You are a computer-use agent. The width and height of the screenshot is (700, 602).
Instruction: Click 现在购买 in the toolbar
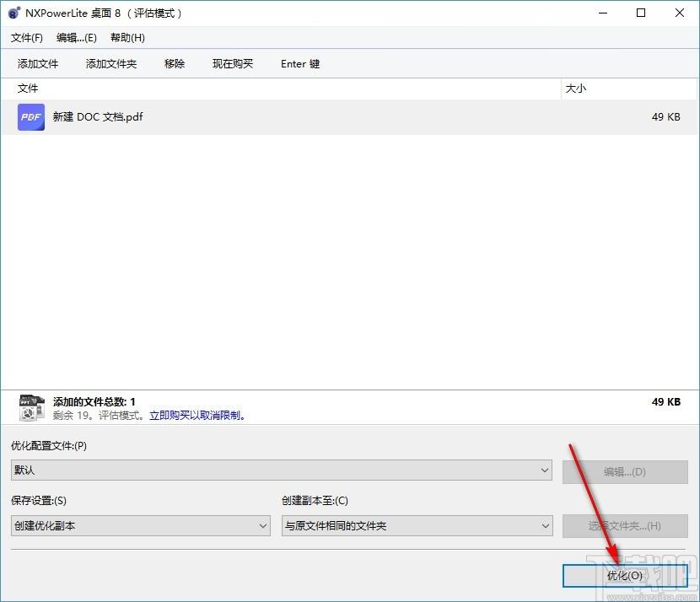(233, 64)
